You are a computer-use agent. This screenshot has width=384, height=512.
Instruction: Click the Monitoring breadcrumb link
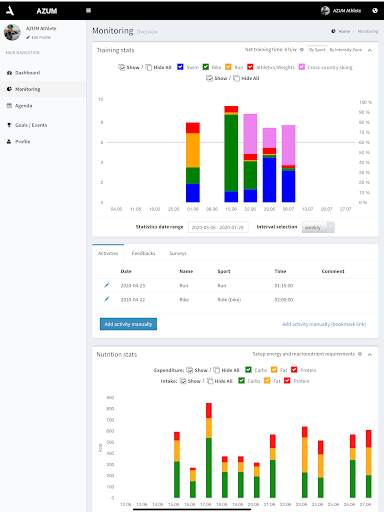368,31
